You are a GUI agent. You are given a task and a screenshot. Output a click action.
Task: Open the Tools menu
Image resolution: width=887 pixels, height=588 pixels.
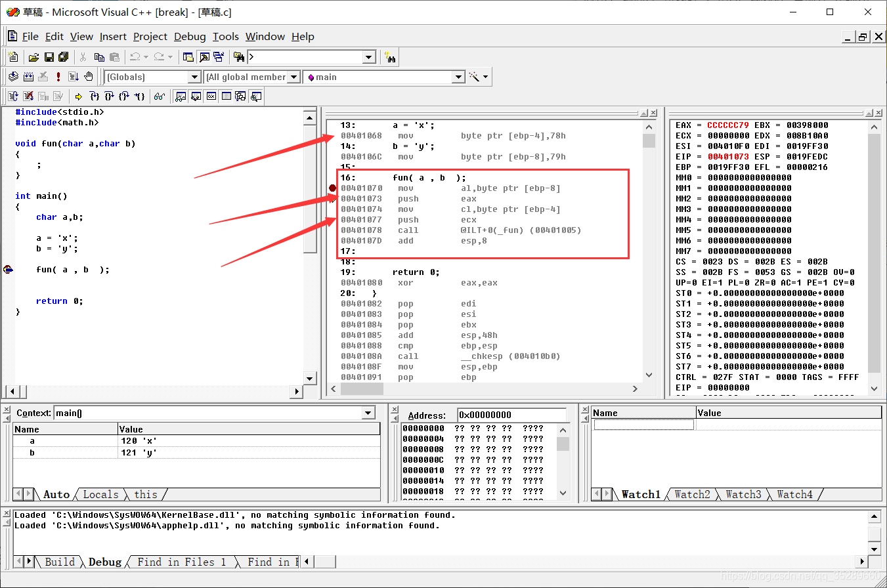226,37
